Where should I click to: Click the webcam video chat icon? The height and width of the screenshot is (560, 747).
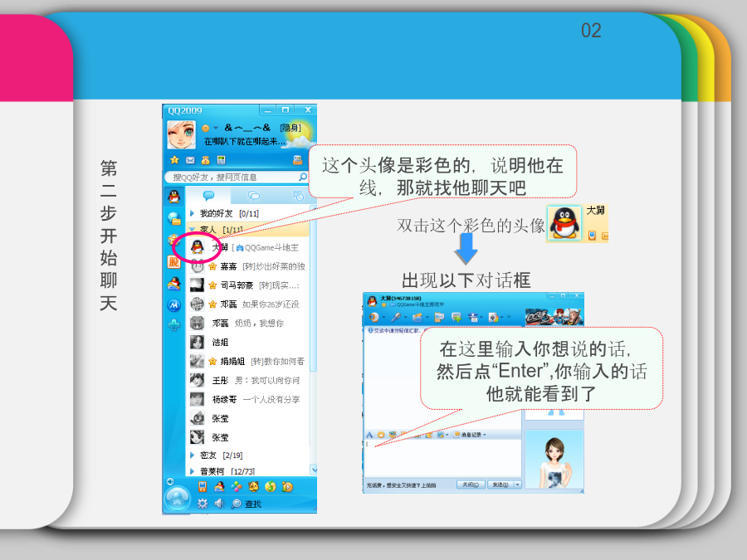[375, 317]
